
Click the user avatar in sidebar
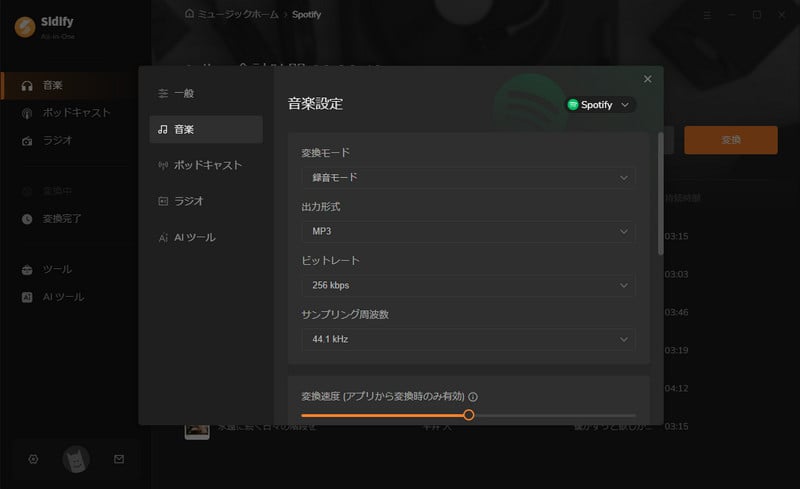click(76, 459)
